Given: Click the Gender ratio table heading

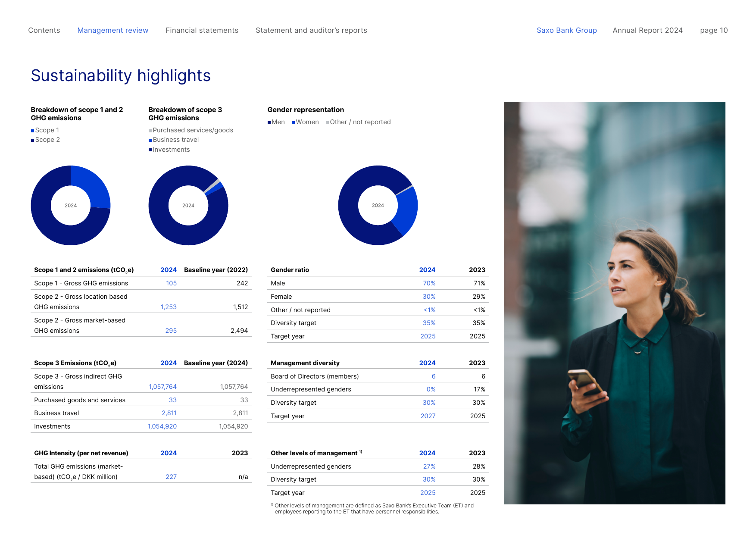Looking at the screenshot, I should coord(290,270).
